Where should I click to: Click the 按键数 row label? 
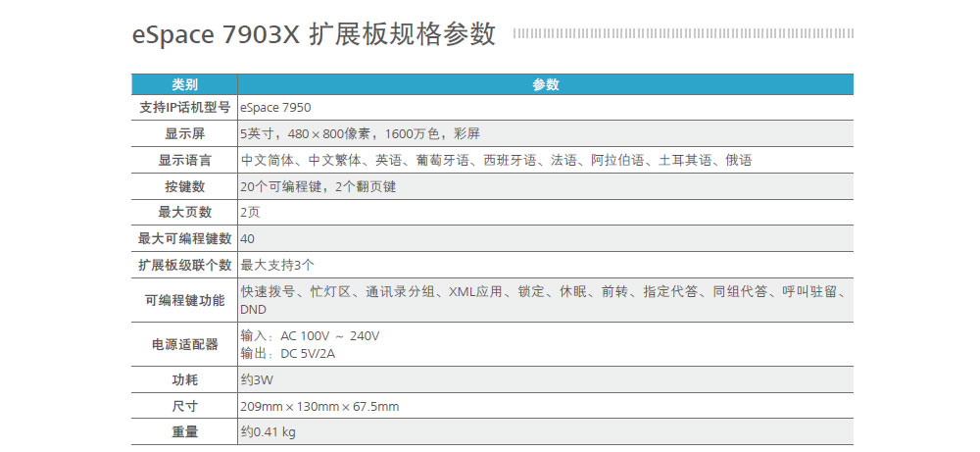pos(184,186)
